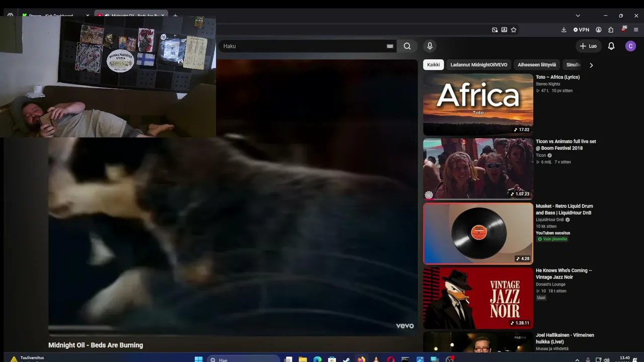Close the Midnight Oil tab
Screen dimensions: 644x362
point(163,16)
